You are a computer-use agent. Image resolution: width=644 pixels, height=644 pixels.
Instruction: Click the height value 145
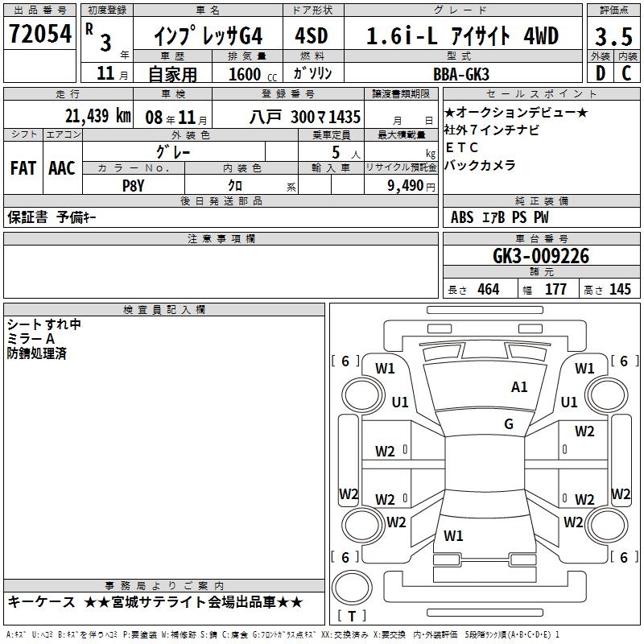pyautogui.click(x=620, y=290)
